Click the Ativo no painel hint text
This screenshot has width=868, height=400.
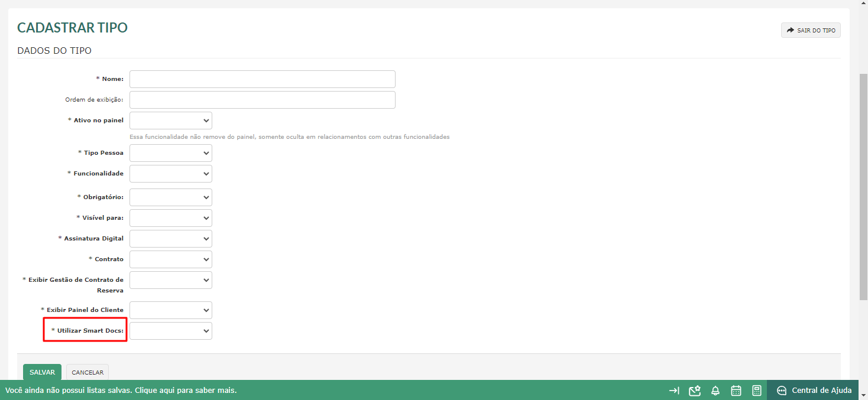click(290, 137)
